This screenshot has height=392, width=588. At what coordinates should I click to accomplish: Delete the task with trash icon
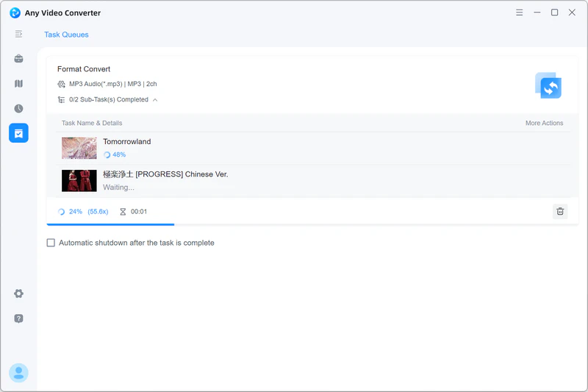[x=560, y=211]
